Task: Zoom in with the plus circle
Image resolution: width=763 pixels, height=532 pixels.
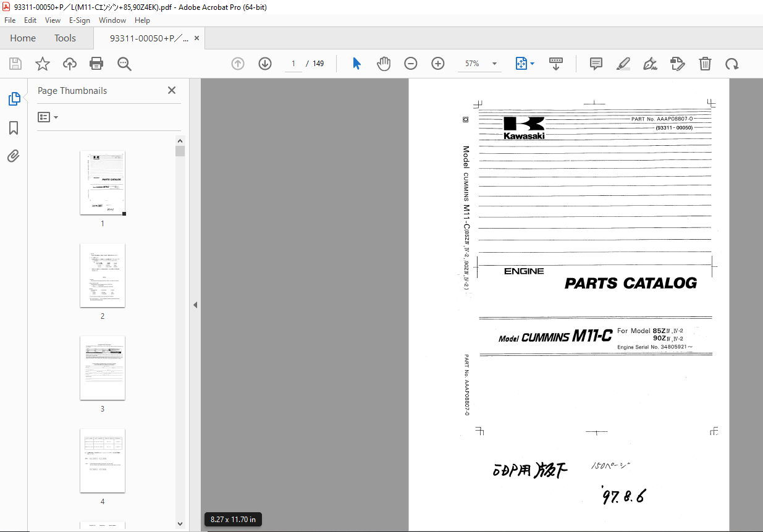Action: pos(438,64)
